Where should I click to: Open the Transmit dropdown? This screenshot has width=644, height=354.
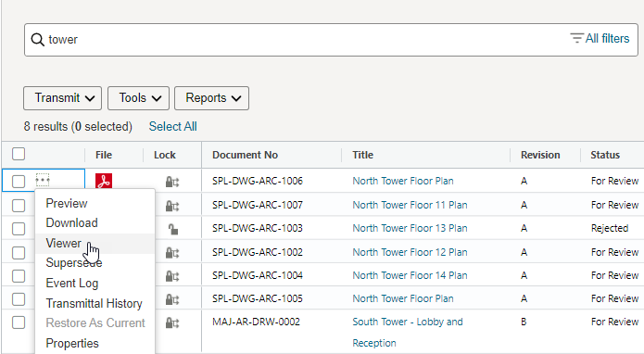[62, 98]
